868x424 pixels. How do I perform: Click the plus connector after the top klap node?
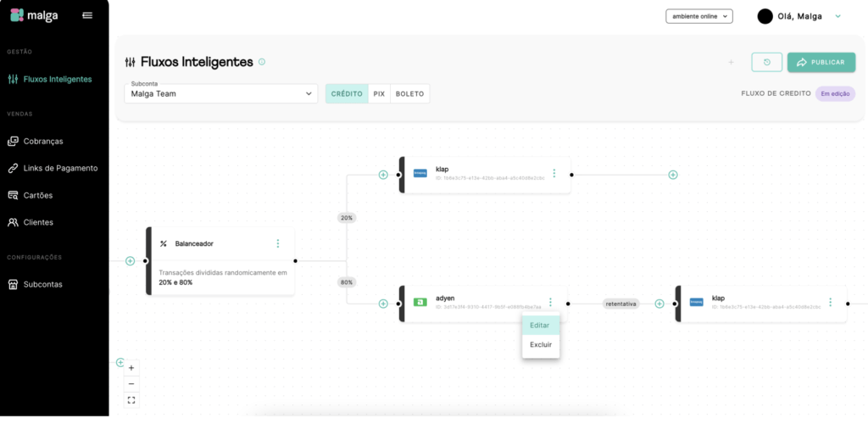pyautogui.click(x=672, y=175)
